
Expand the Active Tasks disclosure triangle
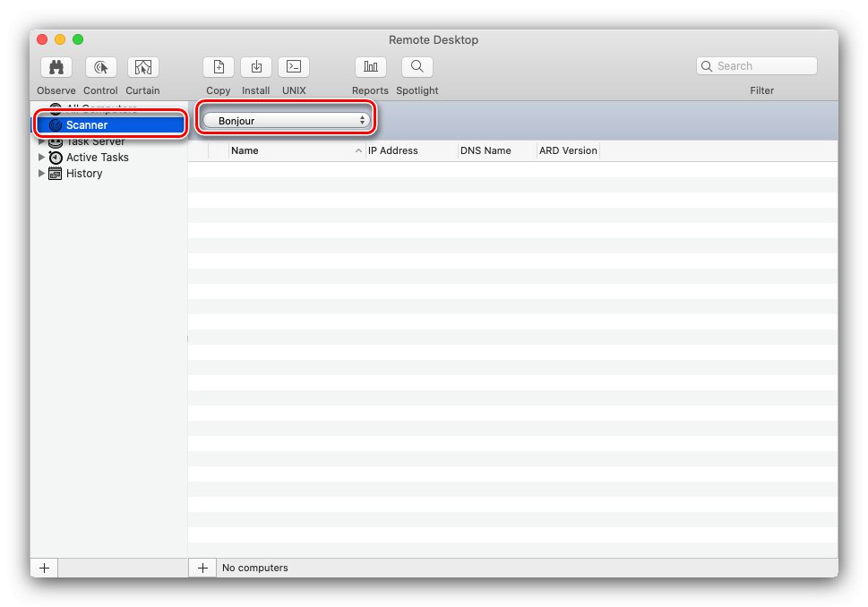click(41, 158)
